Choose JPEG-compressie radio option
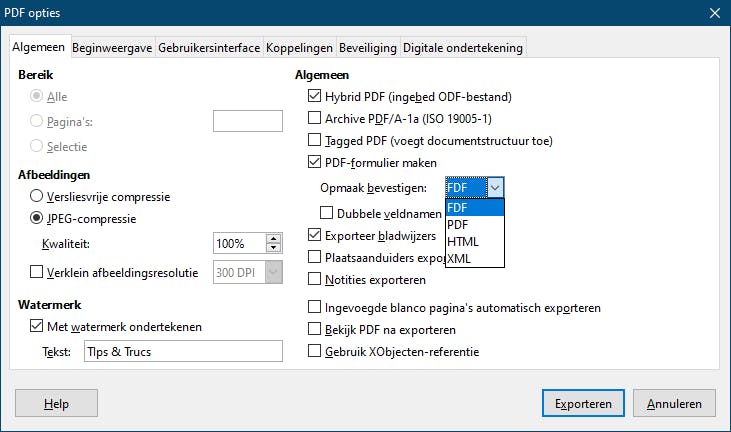This screenshot has width=731, height=432. tap(37, 218)
